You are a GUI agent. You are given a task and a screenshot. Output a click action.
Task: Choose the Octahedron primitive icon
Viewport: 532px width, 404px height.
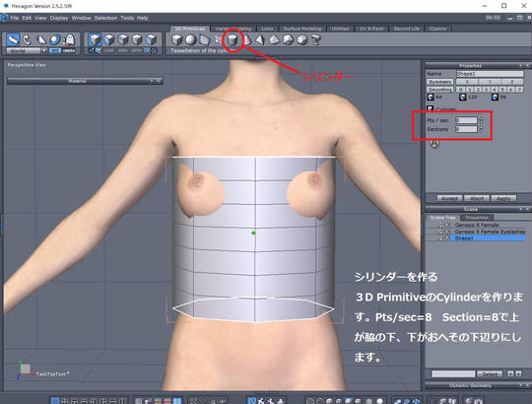(x=274, y=40)
